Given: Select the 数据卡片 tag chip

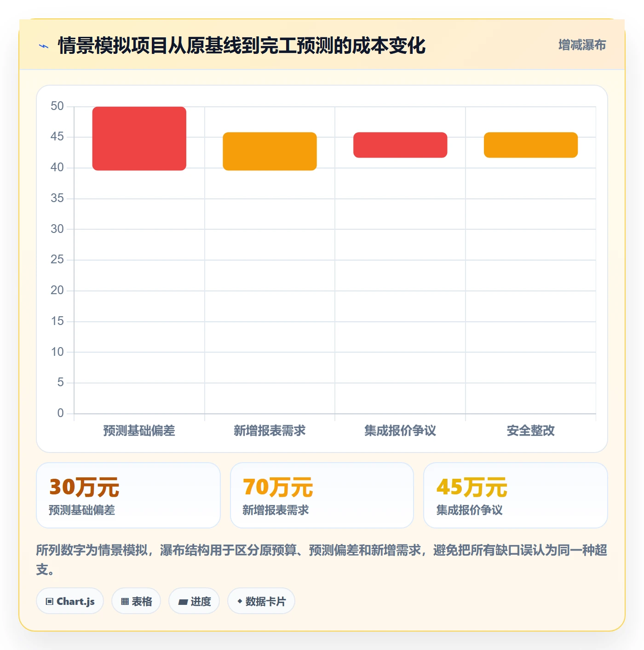Looking at the screenshot, I should 261,601.
